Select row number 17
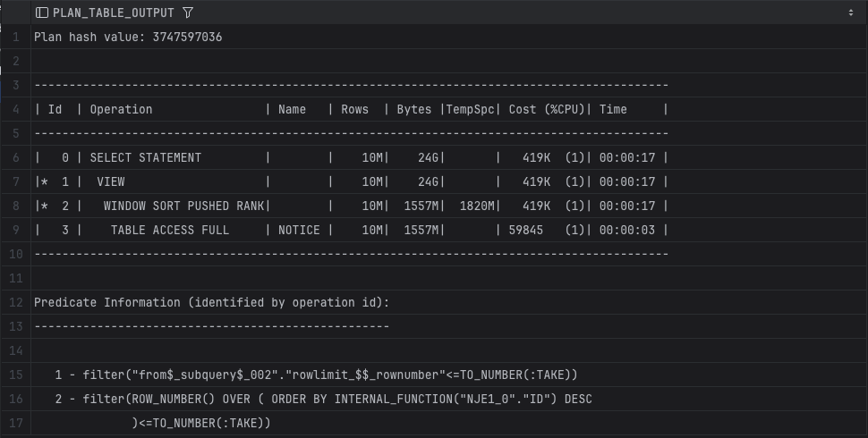868x438 pixels. click(x=15, y=423)
